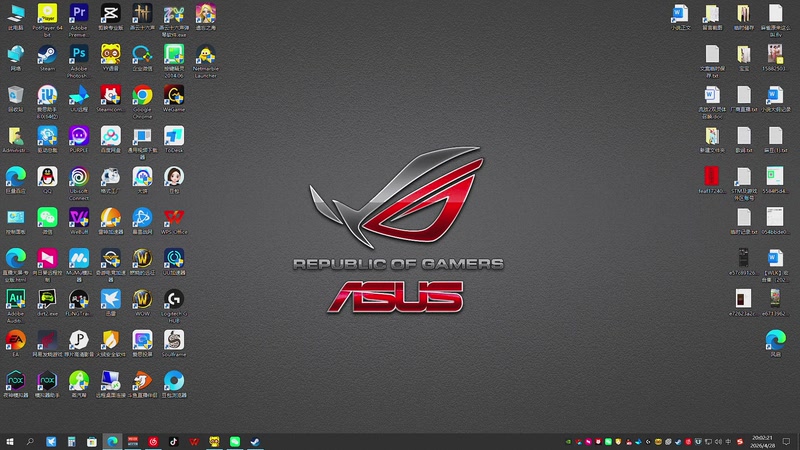This screenshot has height=450, width=800.
Task: Open the UU加速器 desktop shortcut
Action: tap(174, 259)
